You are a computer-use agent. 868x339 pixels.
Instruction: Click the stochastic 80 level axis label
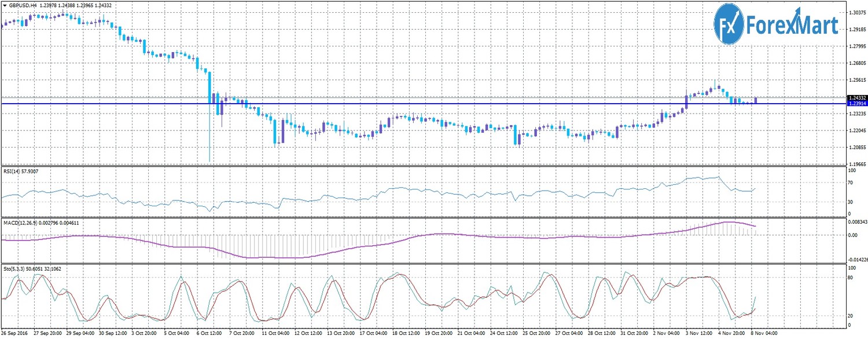point(851,278)
